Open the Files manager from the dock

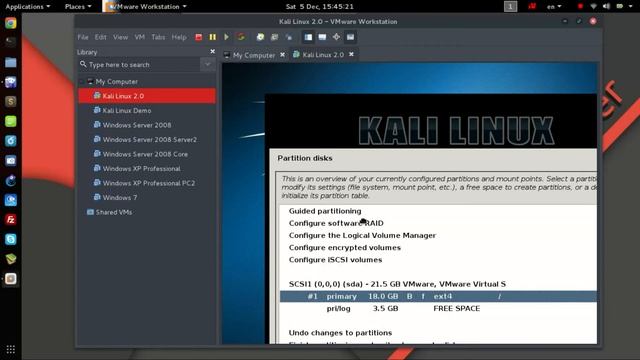coord(11,62)
